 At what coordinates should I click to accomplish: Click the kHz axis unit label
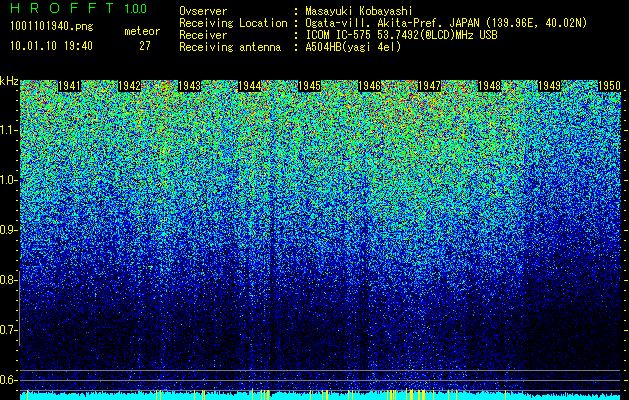pyautogui.click(x=9, y=81)
